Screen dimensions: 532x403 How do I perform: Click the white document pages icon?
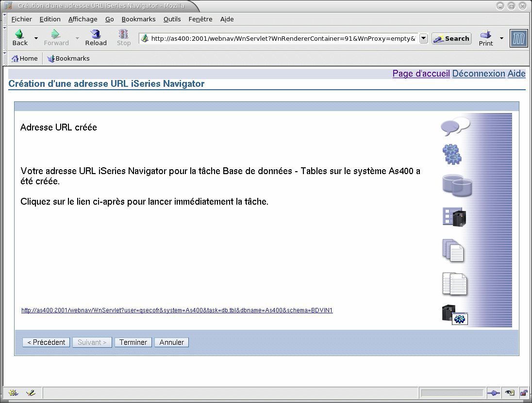tap(455, 284)
